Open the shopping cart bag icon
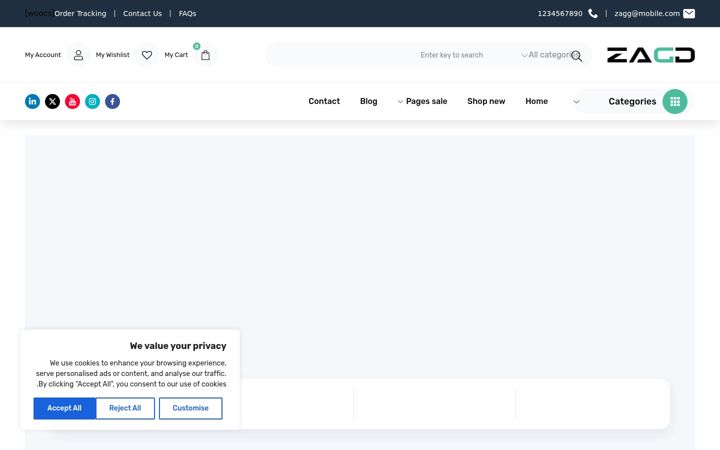The height and width of the screenshot is (450, 720). pos(205,55)
